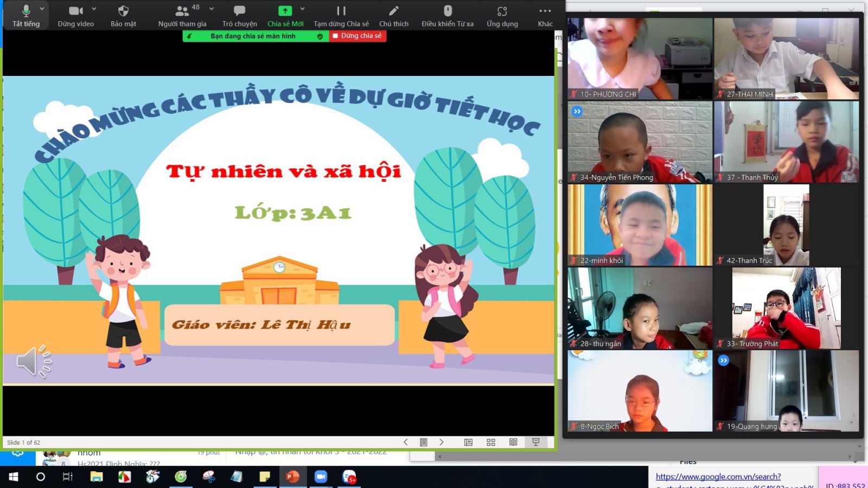Click the red Dừng chia sẻ button
Image resolution: width=868 pixels, height=488 pixels.
pyautogui.click(x=358, y=36)
